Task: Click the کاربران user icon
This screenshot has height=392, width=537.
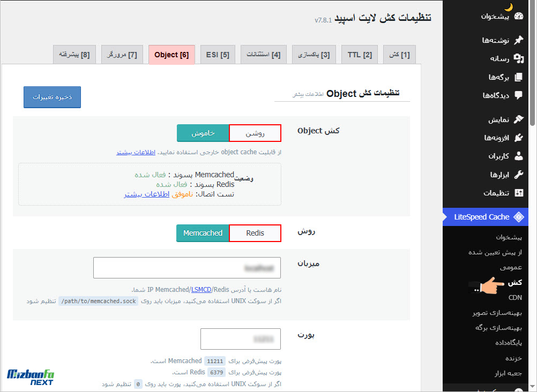Action: tap(519, 156)
